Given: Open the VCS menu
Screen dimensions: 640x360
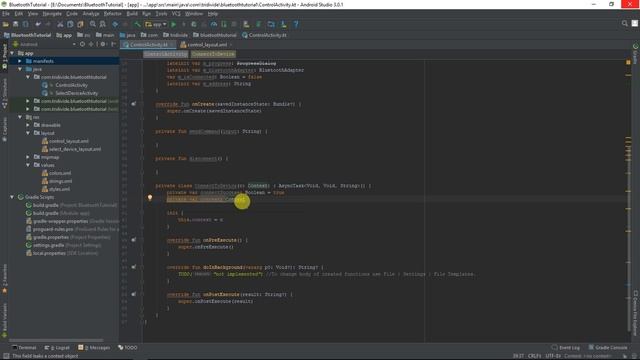Looking at the screenshot, I should 176,14.
